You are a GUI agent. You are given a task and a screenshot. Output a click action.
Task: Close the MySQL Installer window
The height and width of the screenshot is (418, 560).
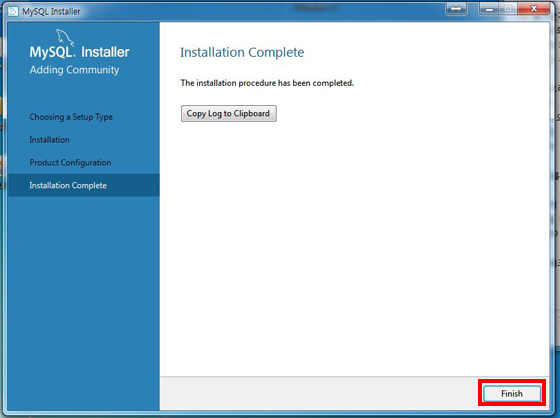click(x=534, y=9)
